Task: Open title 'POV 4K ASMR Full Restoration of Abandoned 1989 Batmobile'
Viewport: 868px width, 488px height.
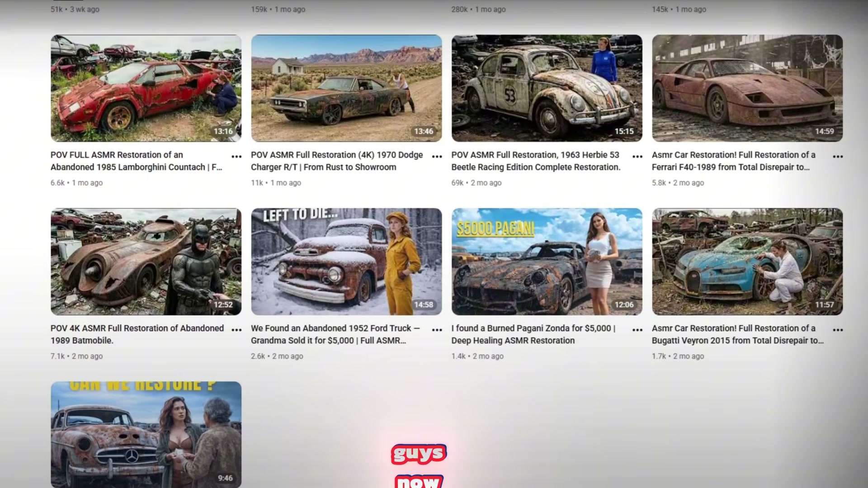Action: (137, 334)
